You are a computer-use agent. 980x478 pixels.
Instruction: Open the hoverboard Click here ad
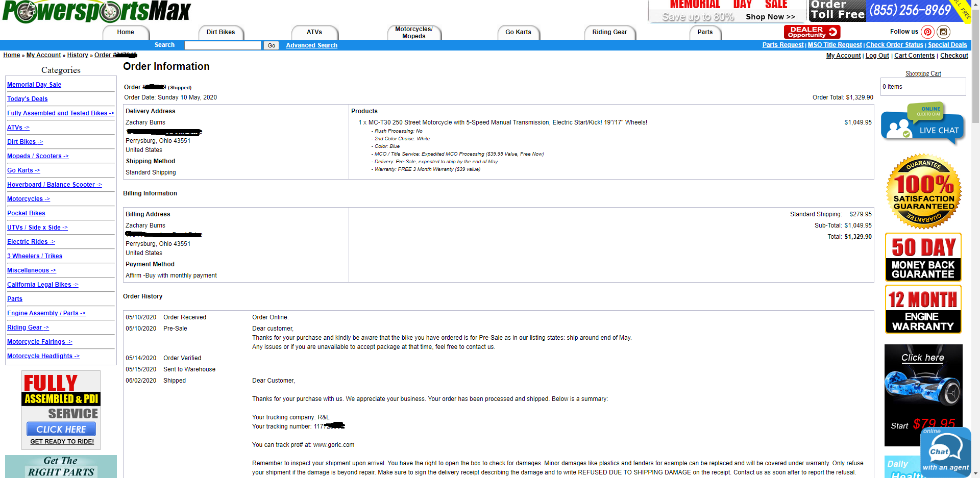(923, 395)
